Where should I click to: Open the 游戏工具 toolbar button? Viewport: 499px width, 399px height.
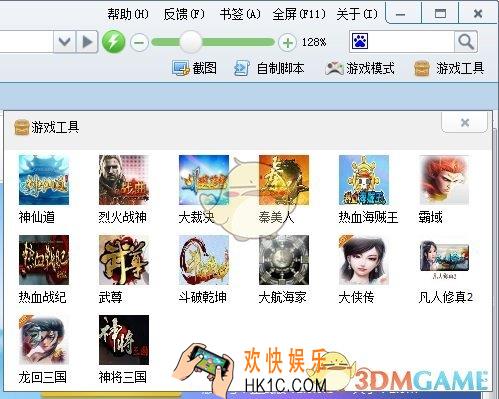(449, 68)
